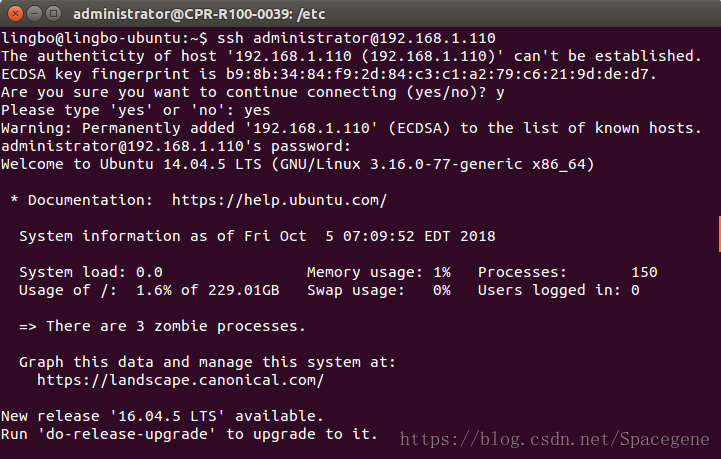Click the orange scrollbar thumb on the right edge

coord(719,234)
